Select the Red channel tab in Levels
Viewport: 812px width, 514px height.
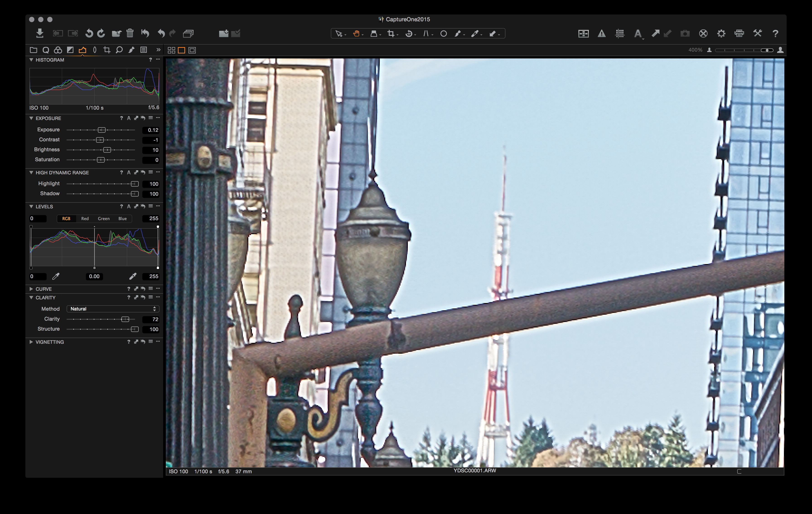pyautogui.click(x=85, y=219)
